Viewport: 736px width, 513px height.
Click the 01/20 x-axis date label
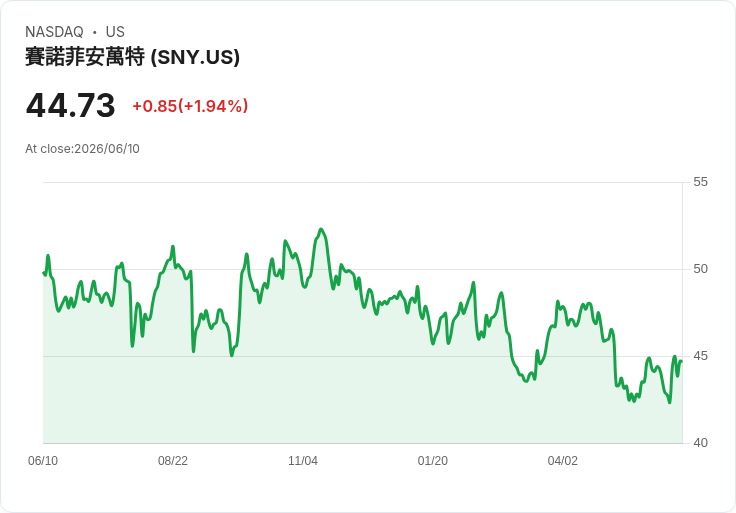click(433, 461)
